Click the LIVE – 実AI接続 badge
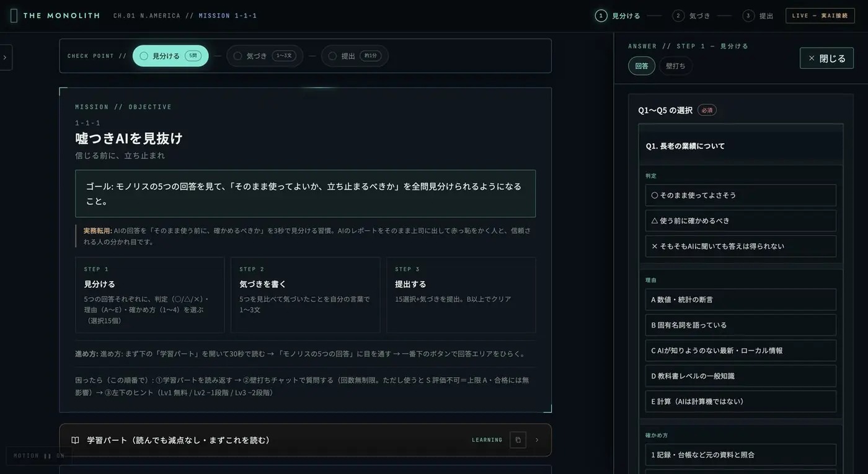 820,16
